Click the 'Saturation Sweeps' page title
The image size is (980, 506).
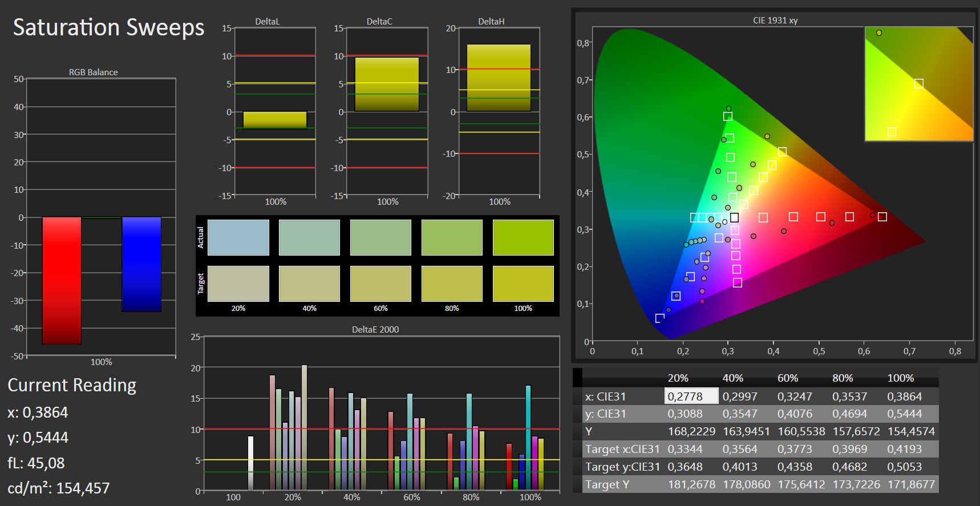click(x=108, y=27)
